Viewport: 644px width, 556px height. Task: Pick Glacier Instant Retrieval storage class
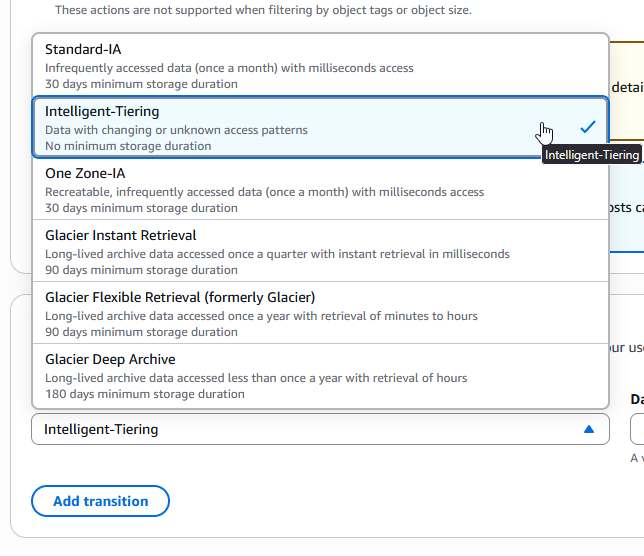click(x=320, y=251)
